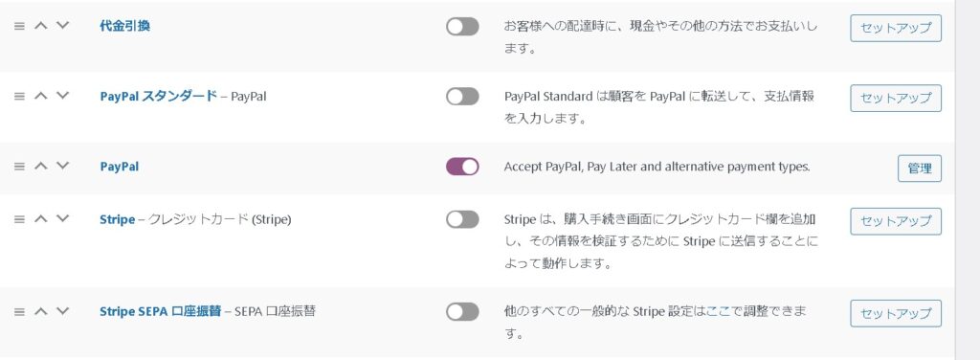The image size is (980, 360).
Task: Open the Stripe SEPA 口座振替 link
Action: pyautogui.click(x=161, y=310)
